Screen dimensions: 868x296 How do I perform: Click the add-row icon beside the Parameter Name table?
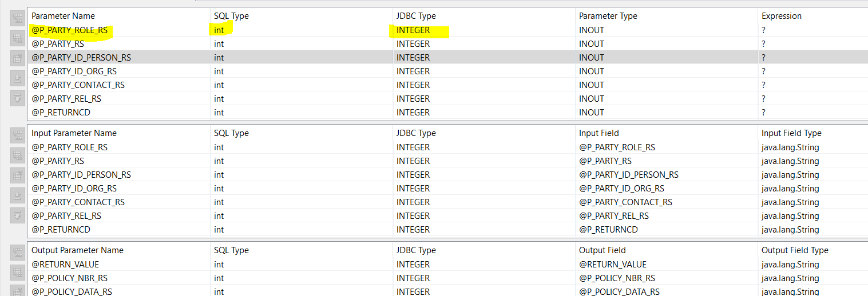(x=17, y=18)
